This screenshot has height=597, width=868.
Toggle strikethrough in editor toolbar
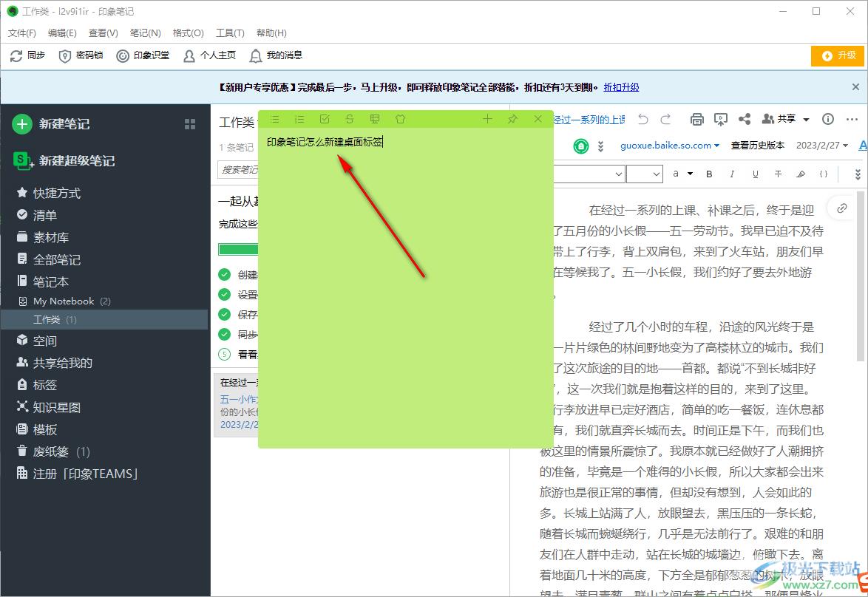coord(778,174)
